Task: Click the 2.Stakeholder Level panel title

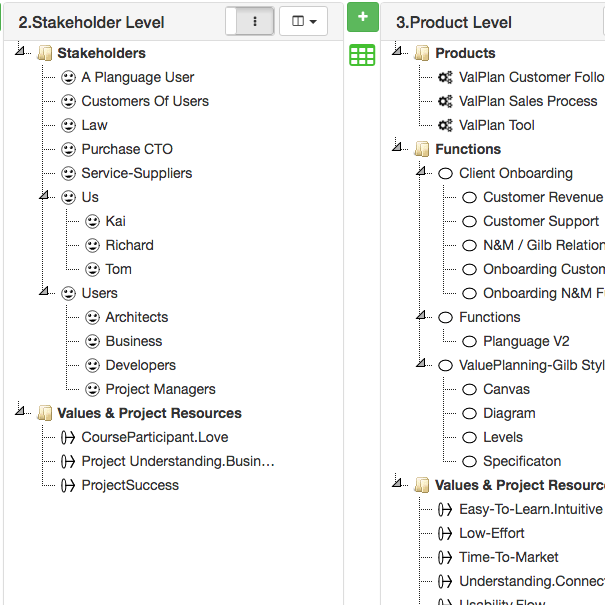Action: point(91,22)
